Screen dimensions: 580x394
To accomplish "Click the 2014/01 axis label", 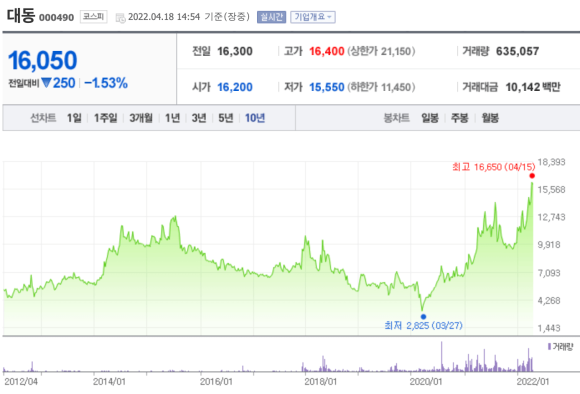I will tap(109, 381).
